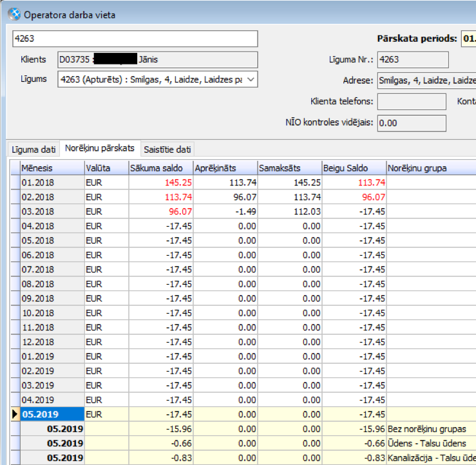Click the Pārskata periods date field
Viewport: 476px width, 465px height.
(468, 39)
